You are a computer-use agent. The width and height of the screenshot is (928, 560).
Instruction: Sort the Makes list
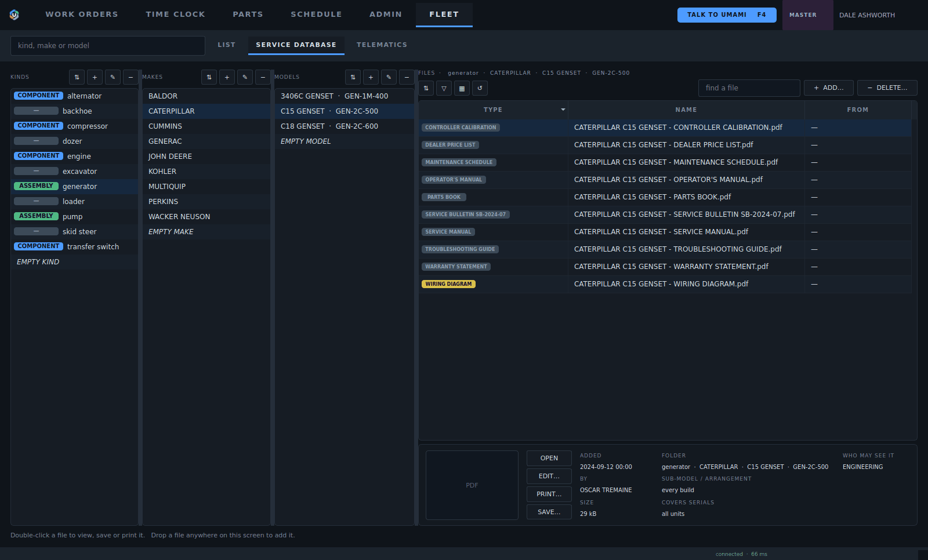(209, 77)
